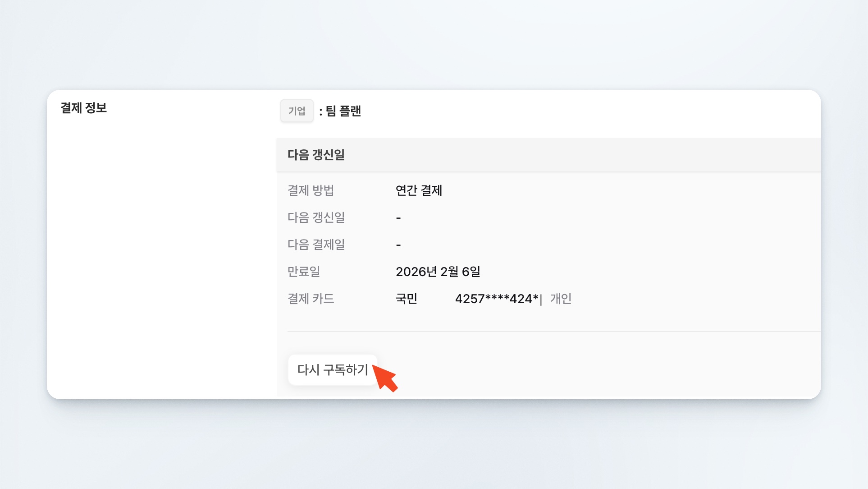Click the 결제 정보 section heading
868x489 pixels.
83,108
